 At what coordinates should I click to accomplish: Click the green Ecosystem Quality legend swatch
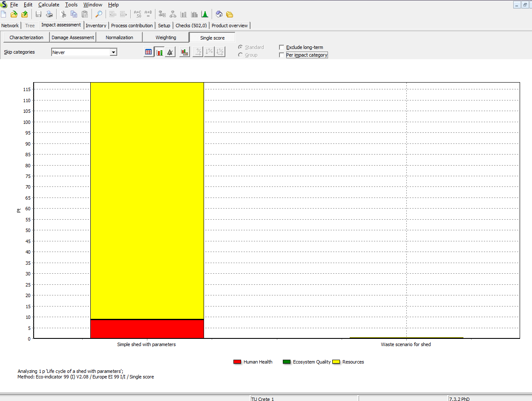(287, 362)
